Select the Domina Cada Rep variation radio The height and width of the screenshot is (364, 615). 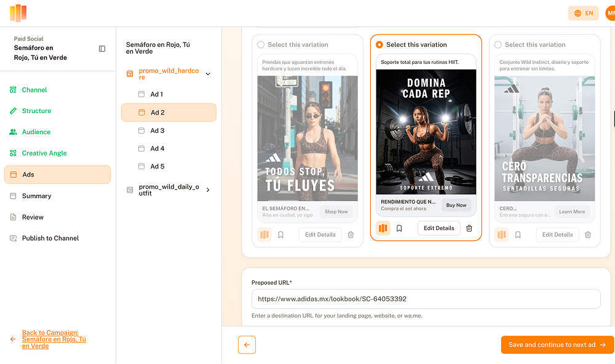pyautogui.click(x=379, y=45)
